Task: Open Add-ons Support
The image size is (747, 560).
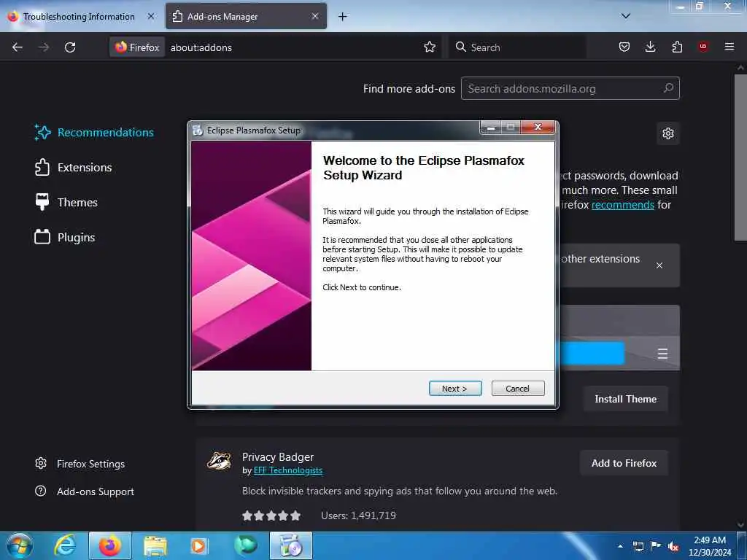Action: click(85, 491)
